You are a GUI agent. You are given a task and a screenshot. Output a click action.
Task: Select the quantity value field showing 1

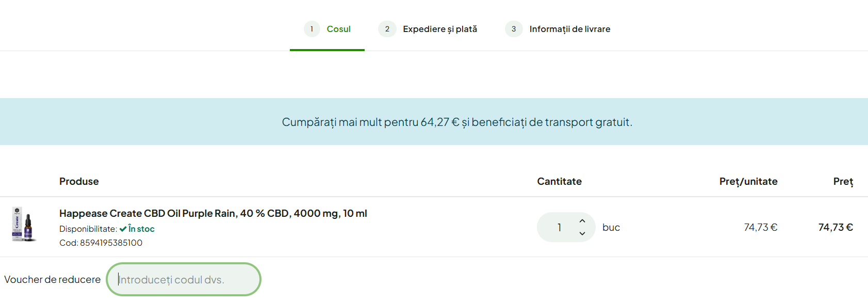(559, 227)
